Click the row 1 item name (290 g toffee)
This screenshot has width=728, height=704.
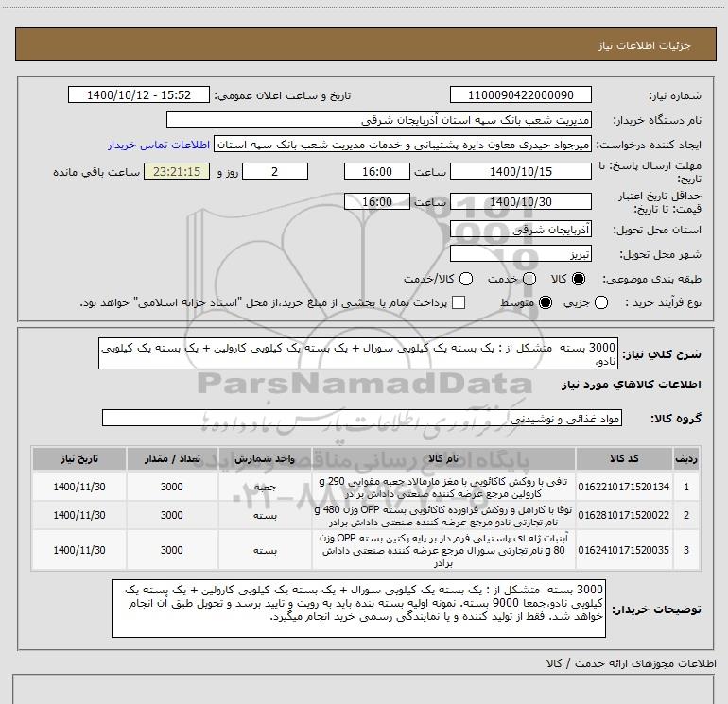[443, 488]
